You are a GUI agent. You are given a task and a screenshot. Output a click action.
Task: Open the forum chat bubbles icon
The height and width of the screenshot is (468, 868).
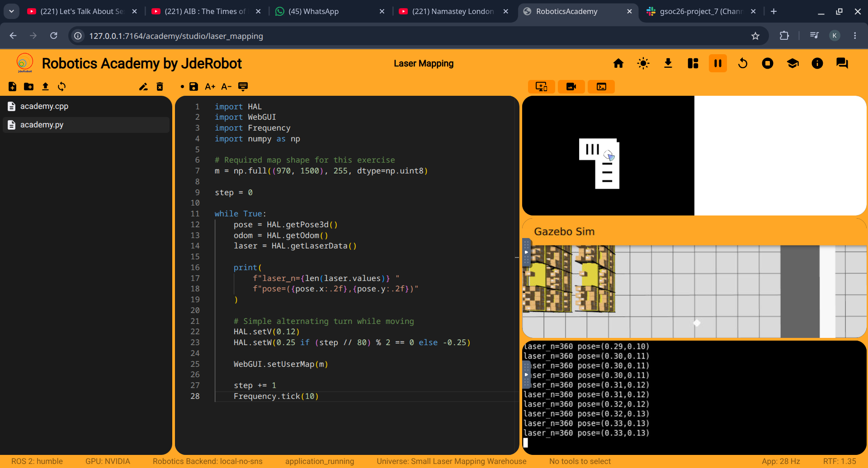coord(842,63)
